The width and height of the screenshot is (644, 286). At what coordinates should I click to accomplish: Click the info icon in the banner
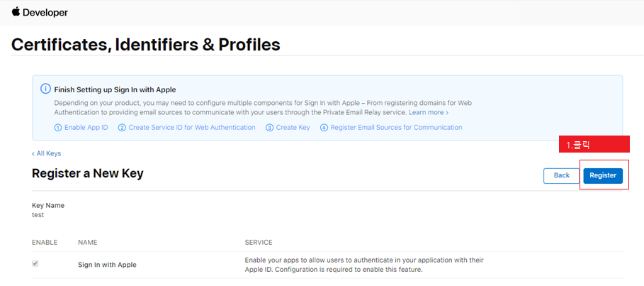(x=45, y=89)
